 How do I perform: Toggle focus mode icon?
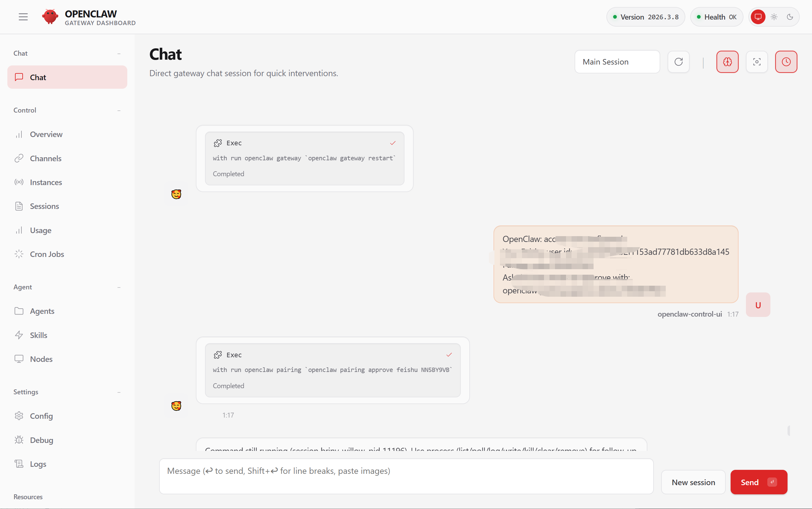click(756, 61)
